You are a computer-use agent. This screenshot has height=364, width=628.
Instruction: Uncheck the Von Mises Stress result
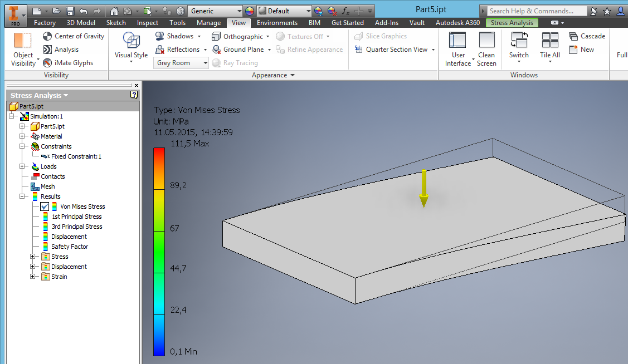point(45,206)
